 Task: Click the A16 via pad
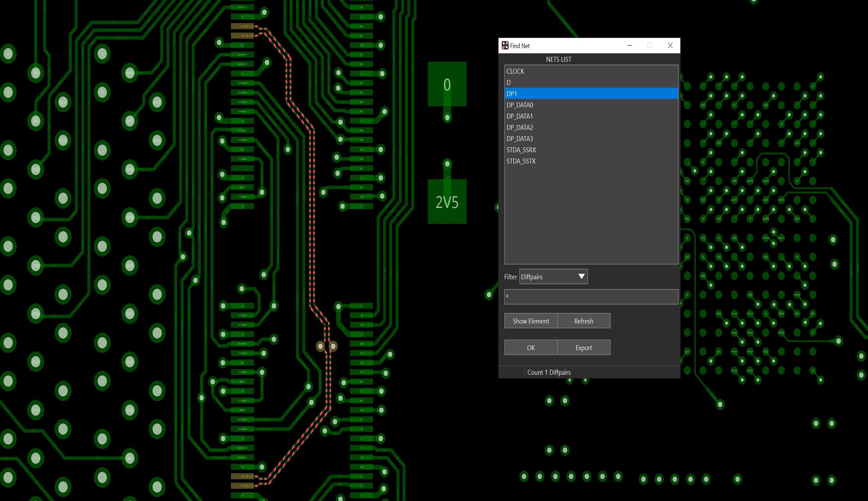click(130, 73)
